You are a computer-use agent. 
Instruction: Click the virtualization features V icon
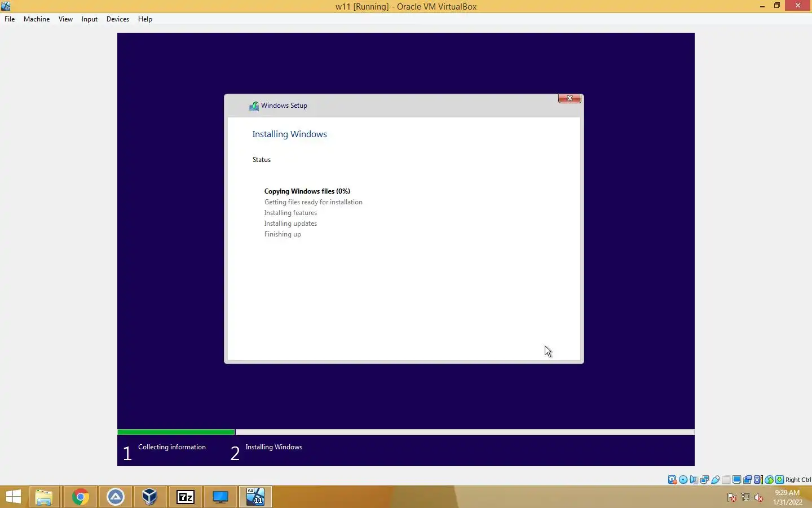tap(758, 480)
